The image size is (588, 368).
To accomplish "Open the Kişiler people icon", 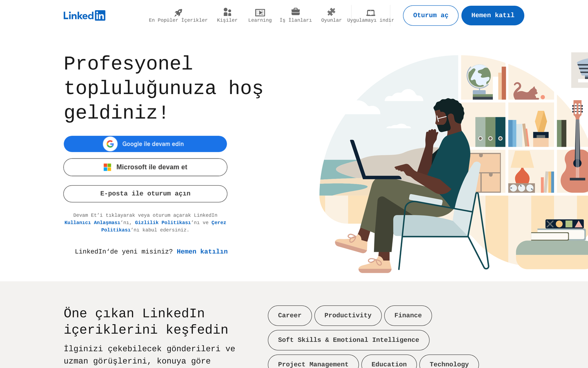I will (227, 12).
